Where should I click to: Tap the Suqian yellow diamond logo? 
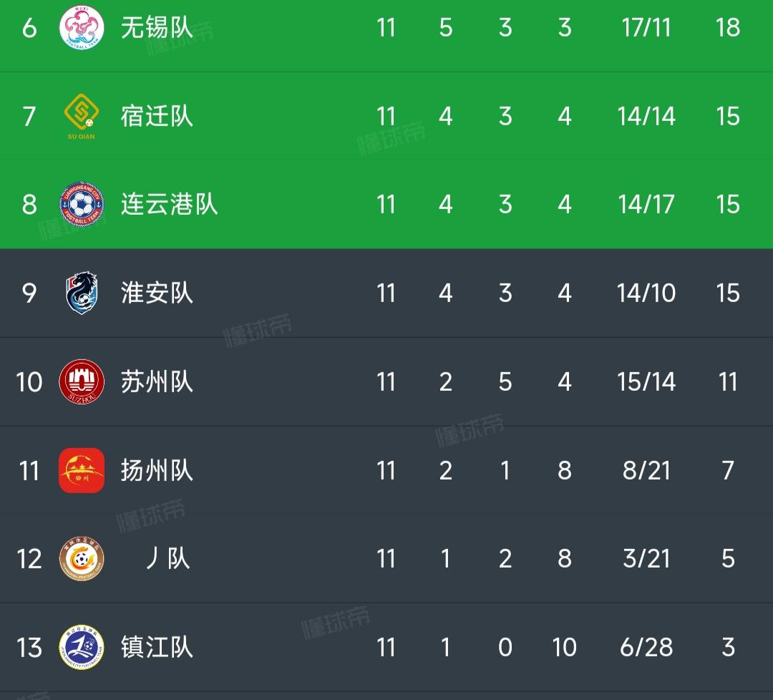pos(82,117)
